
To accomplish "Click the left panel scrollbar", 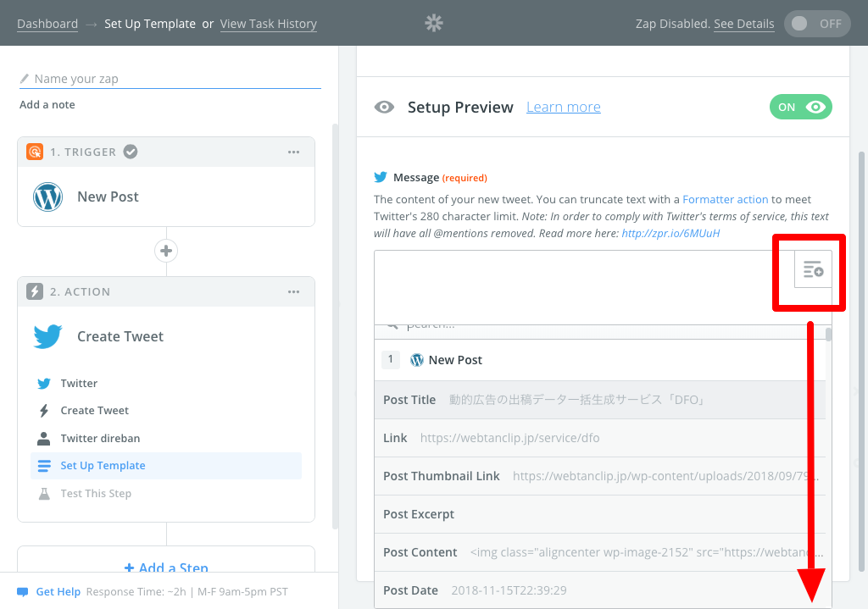I will coord(335,326).
